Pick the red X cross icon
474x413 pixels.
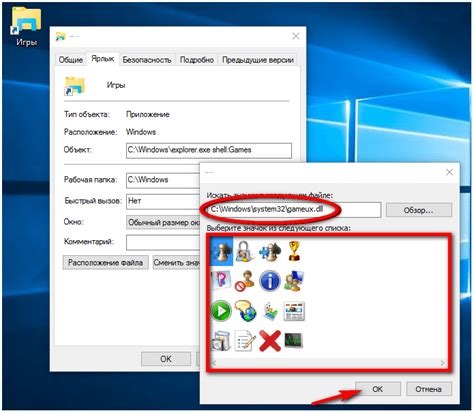[270, 341]
